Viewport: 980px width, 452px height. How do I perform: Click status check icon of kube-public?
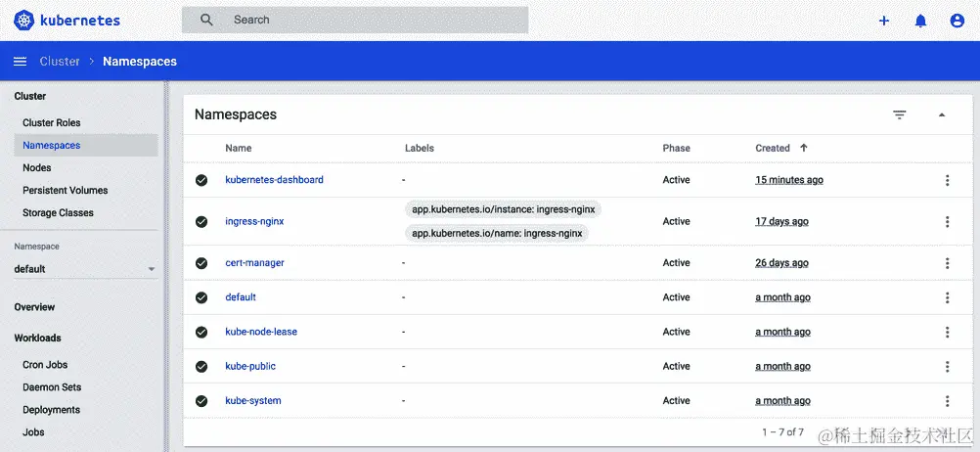point(201,366)
